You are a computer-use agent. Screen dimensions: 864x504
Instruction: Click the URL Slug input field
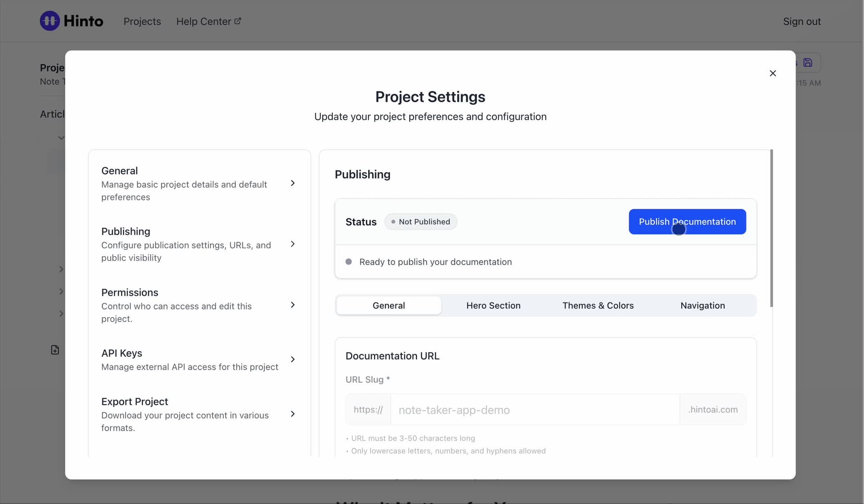click(535, 410)
